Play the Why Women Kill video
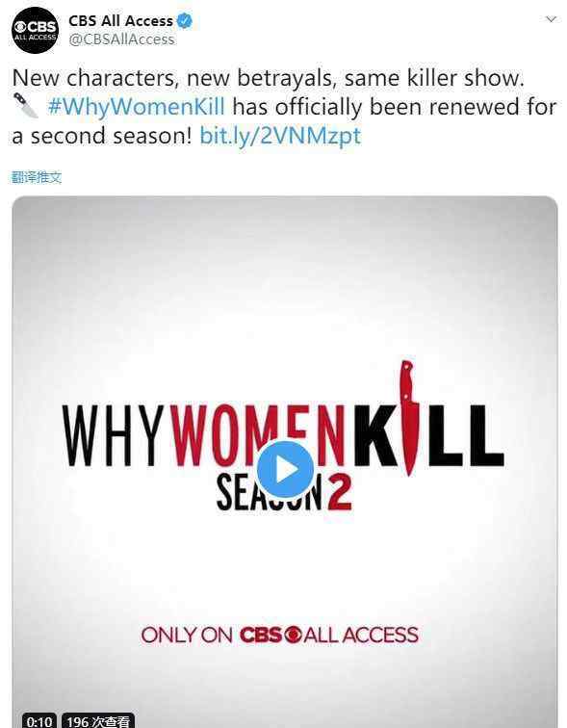567x728 pixels. coord(285,469)
